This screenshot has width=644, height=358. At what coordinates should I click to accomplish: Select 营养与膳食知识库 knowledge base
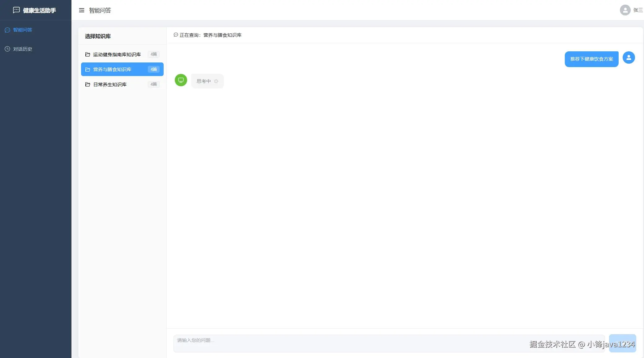(x=112, y=70)
